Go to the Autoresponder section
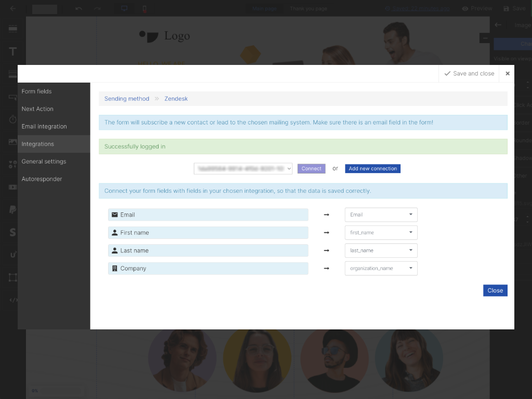Screen dimensions: 532x399 tap(42, 179)
